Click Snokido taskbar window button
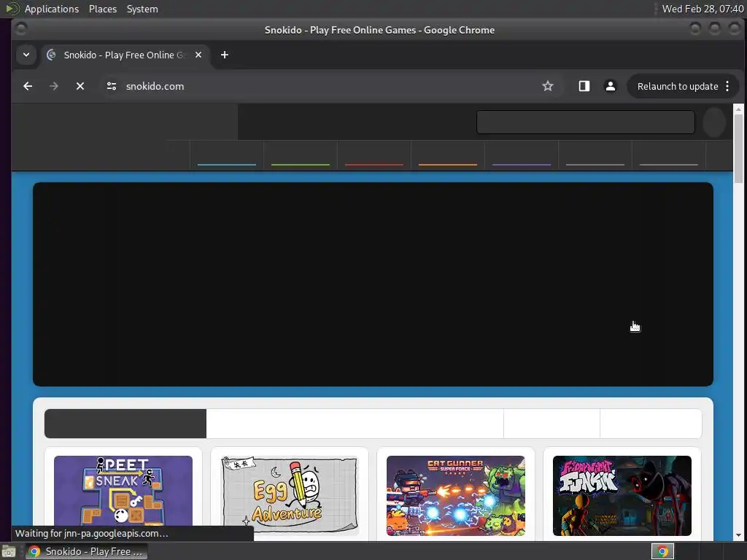Image resolution: width=747 pixels, height=560 pixels. pyautogui.click(x=86, y=551)
